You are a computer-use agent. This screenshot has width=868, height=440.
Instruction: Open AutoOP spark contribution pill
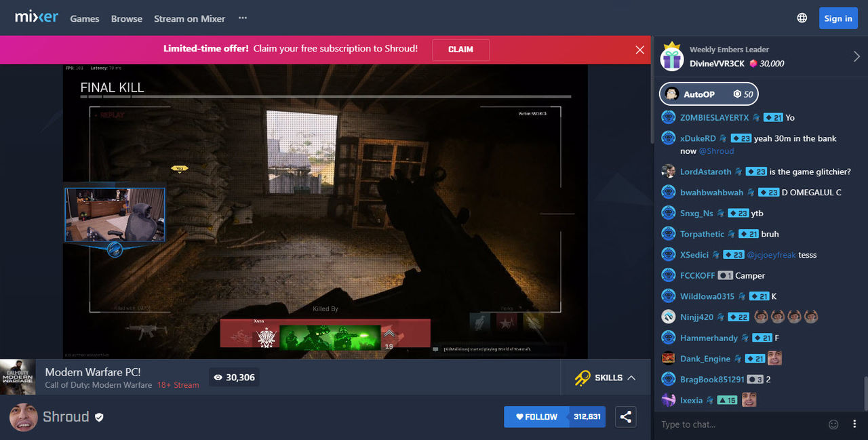pos(709,94)
